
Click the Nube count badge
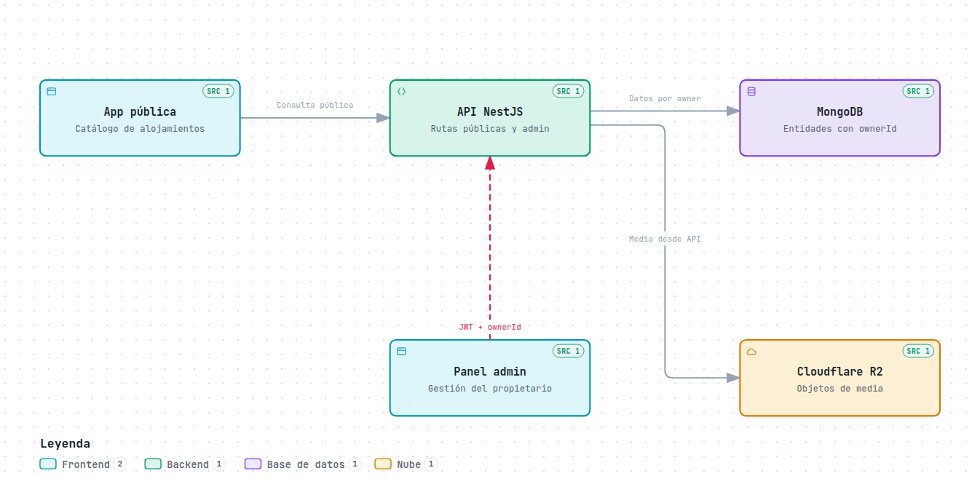pyautogui.click(x=431, y=464)
